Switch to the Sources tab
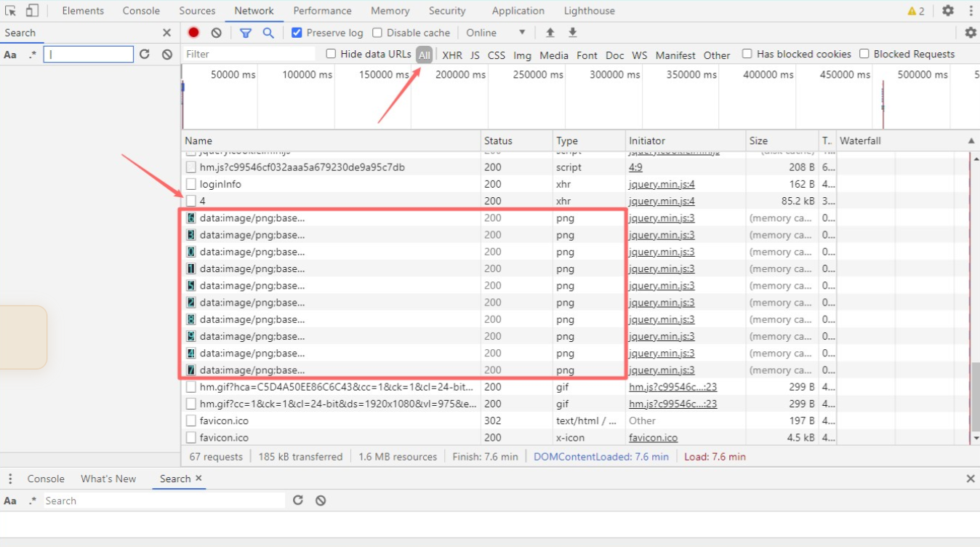Image resolution: width=980 pixels, height=547 pixels. tap(197, 11)
